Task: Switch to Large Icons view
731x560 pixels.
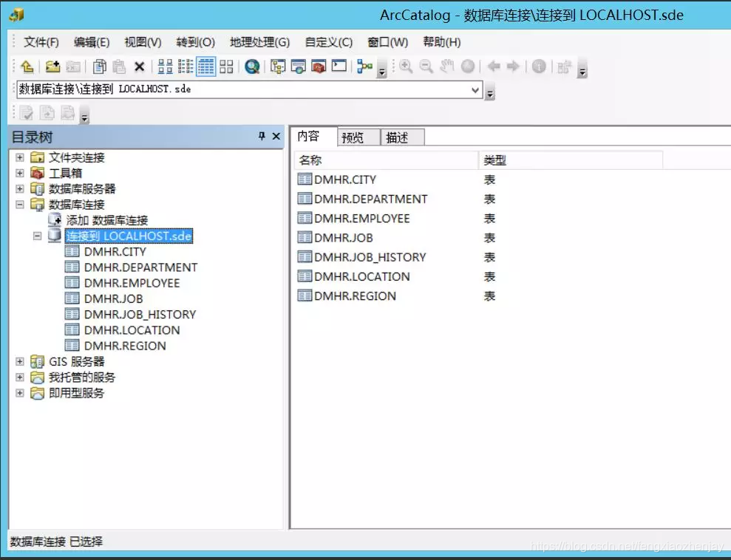Action: point(165,66)
